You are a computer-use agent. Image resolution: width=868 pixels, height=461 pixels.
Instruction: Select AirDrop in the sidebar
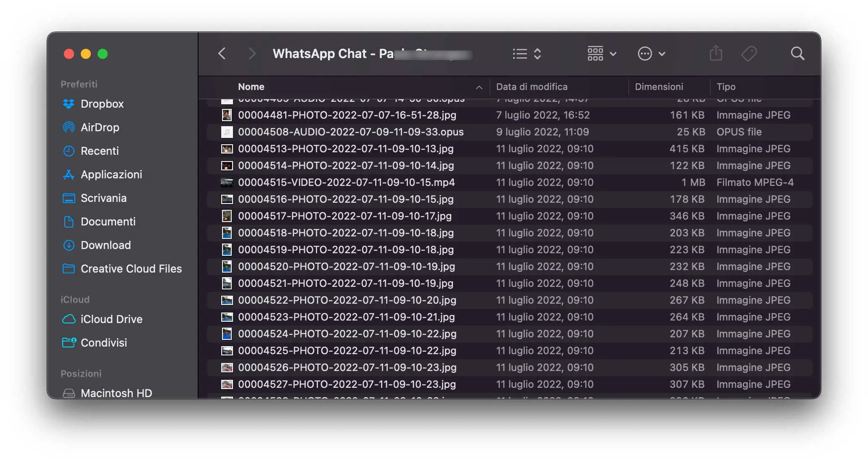coord(100,127)
